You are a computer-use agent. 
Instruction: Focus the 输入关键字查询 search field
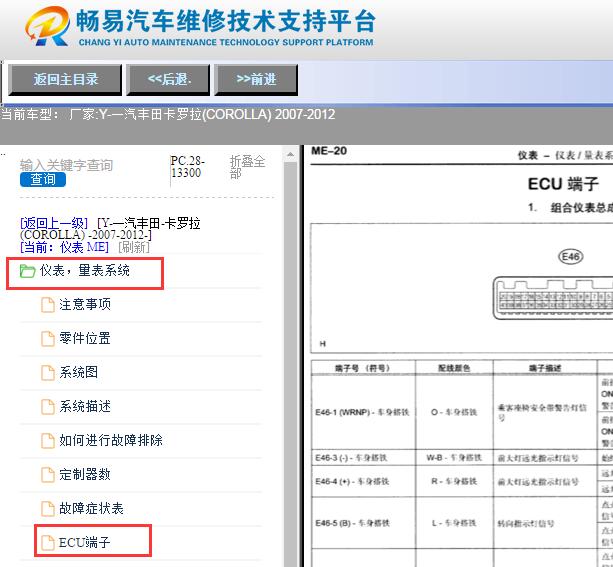tap(66, 165)
